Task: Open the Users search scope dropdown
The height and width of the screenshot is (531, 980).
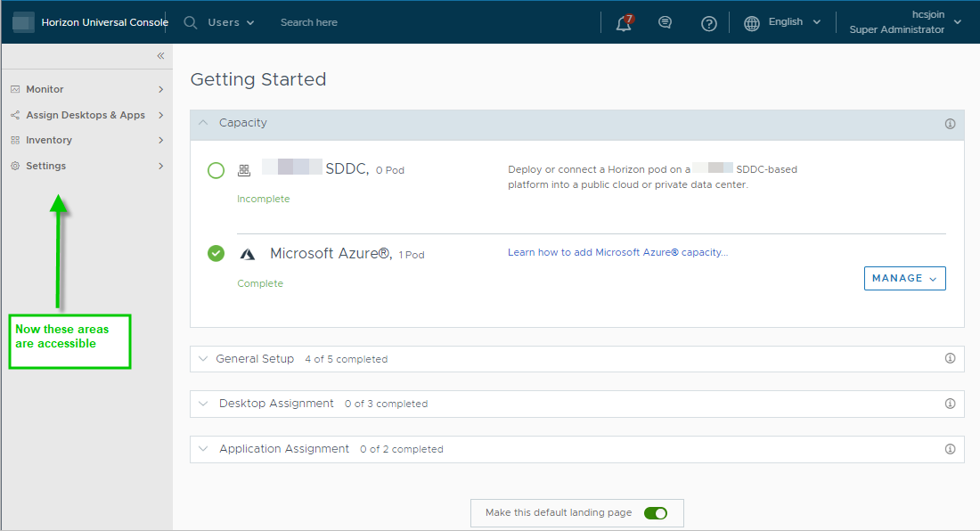Action: (x=231, y=22)
